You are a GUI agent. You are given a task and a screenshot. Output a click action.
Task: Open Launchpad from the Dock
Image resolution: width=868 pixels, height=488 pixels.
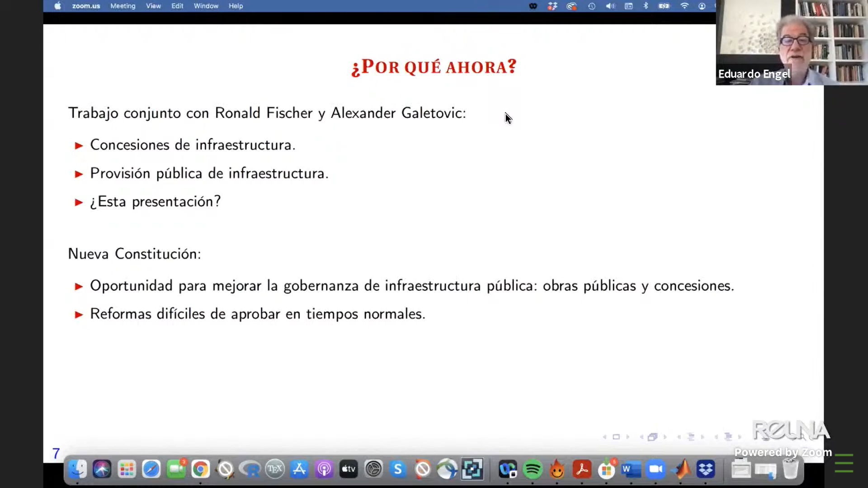127,469
